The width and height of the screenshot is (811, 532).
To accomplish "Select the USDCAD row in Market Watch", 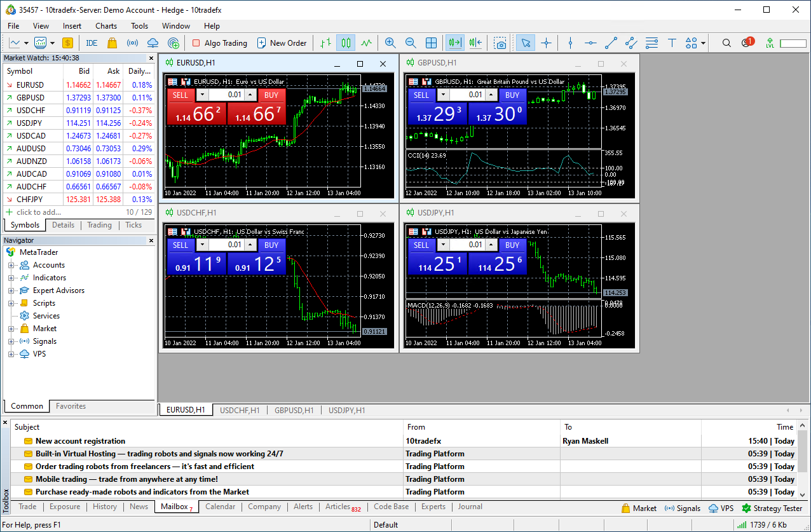I will tap(79, 136).
